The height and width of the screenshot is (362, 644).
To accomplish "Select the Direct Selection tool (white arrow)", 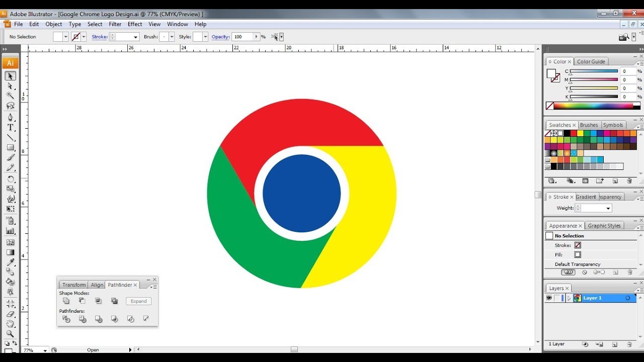I will (x=10, y=86).
